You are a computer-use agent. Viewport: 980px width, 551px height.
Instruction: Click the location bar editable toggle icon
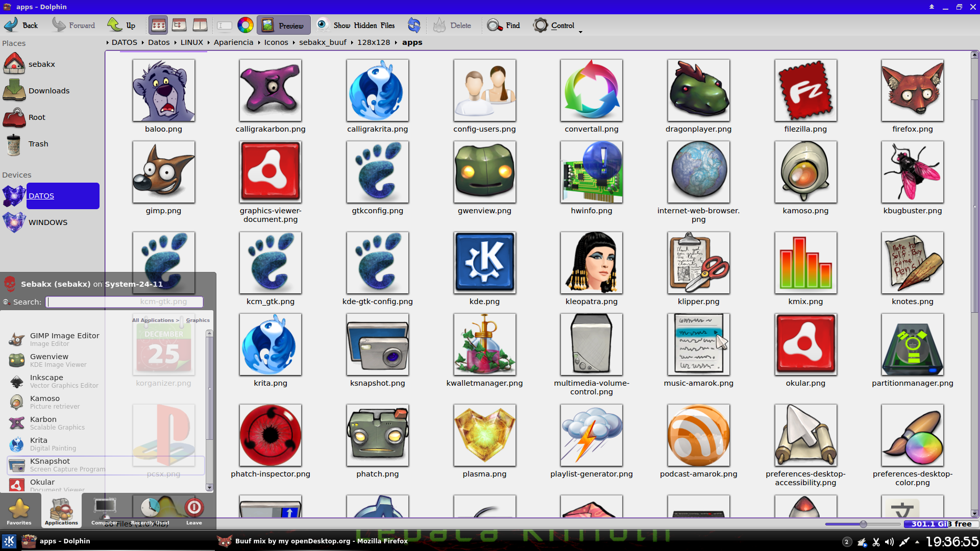[x=224, y=25]
